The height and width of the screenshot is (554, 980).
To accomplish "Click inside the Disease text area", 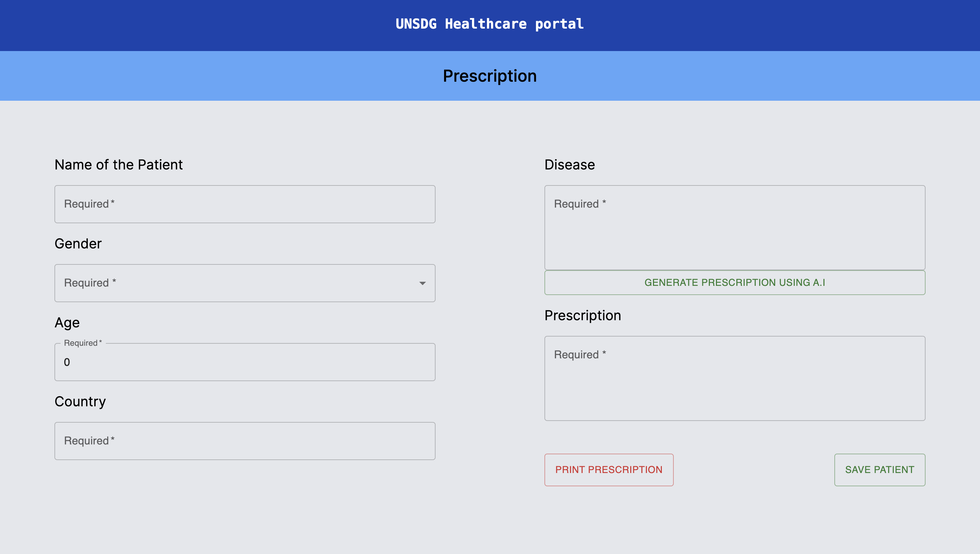I will pyautogui.click(x=735, y=228).
